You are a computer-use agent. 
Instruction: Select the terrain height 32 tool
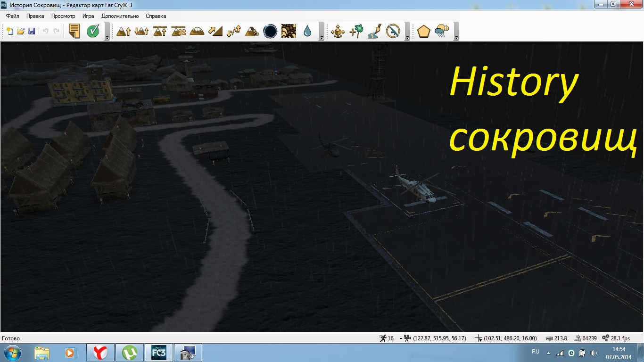click(x=179, y=31)
